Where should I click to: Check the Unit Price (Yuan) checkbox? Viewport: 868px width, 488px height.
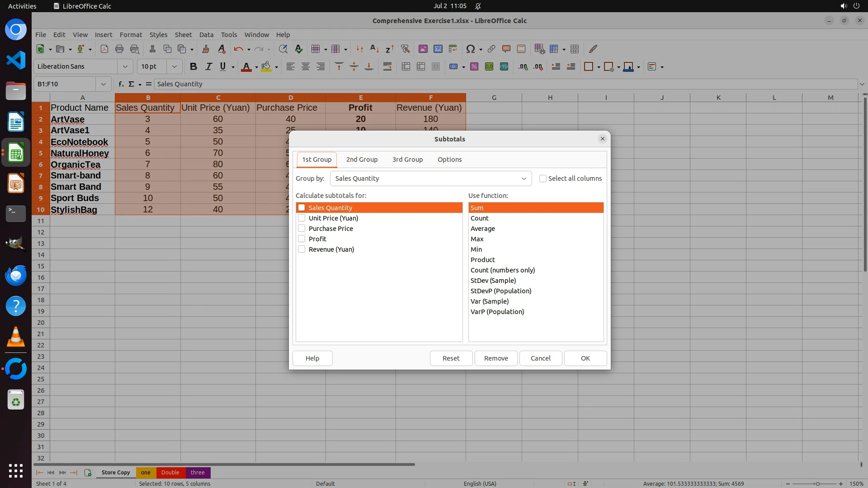302,218
